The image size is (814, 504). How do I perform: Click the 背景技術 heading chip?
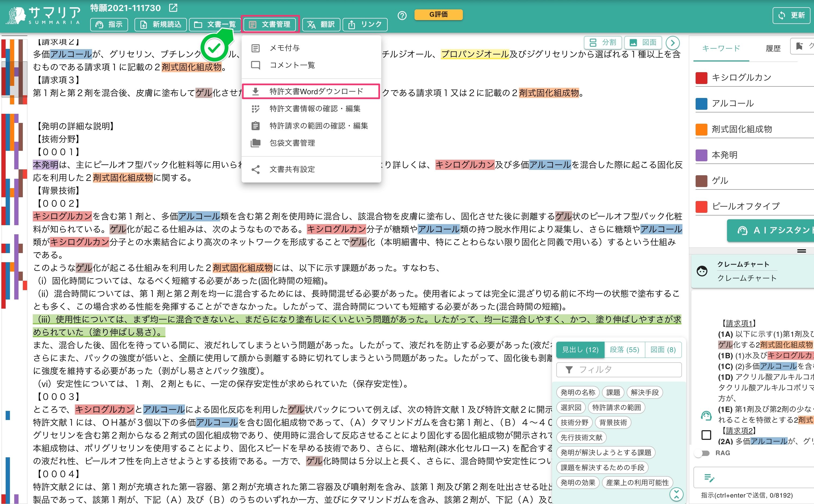[613, 423]
